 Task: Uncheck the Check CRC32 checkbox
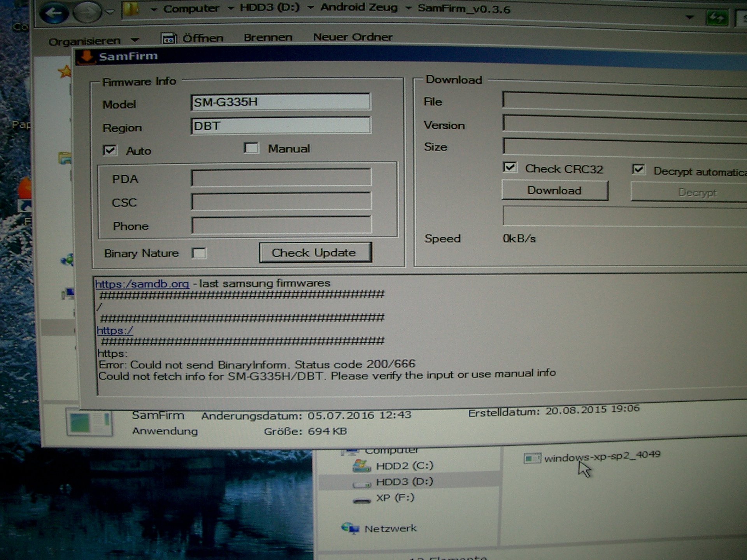[510, 168]
